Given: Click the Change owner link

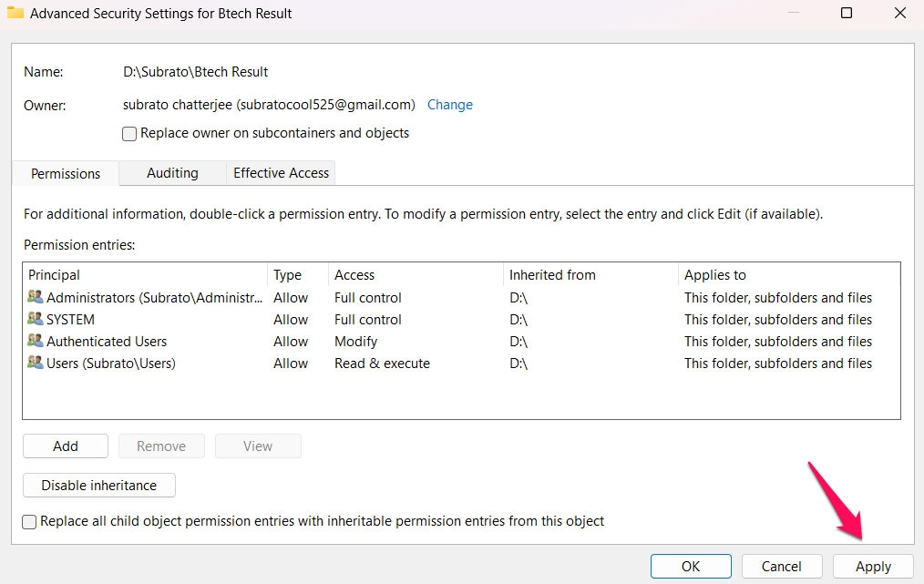Looking at the screenshot, I should [x=449, y=105].
